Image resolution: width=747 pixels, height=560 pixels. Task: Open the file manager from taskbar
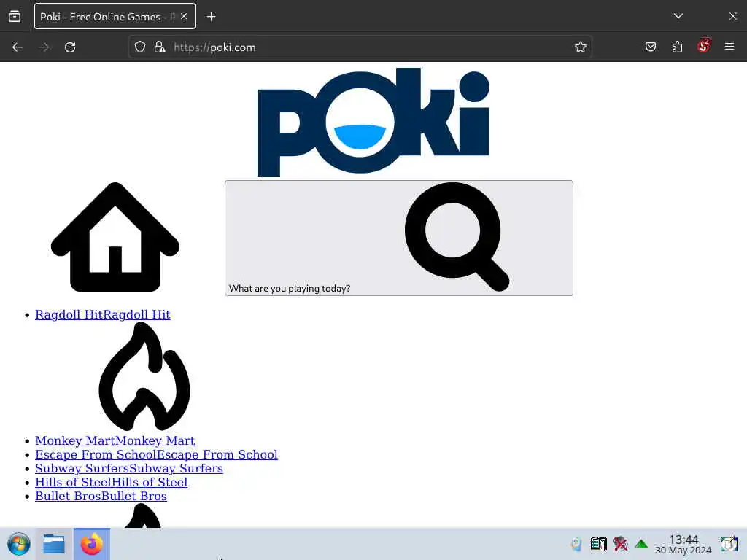click(x=54, y=544)
